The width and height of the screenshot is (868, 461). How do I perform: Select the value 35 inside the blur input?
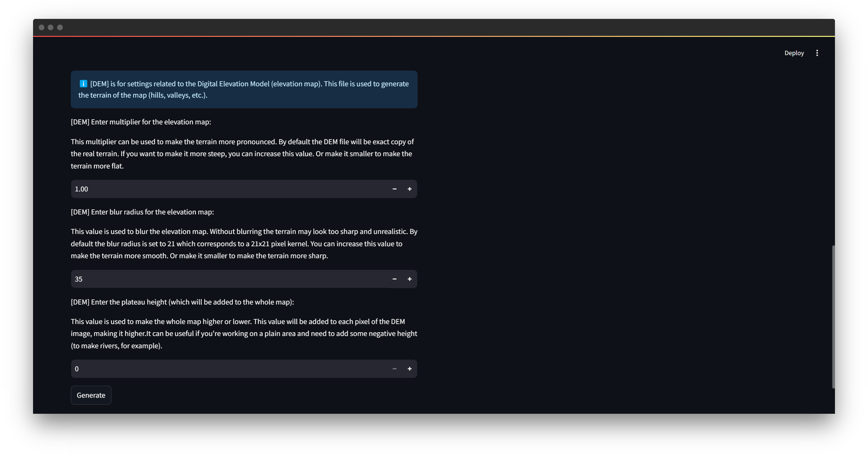point(78,279)
